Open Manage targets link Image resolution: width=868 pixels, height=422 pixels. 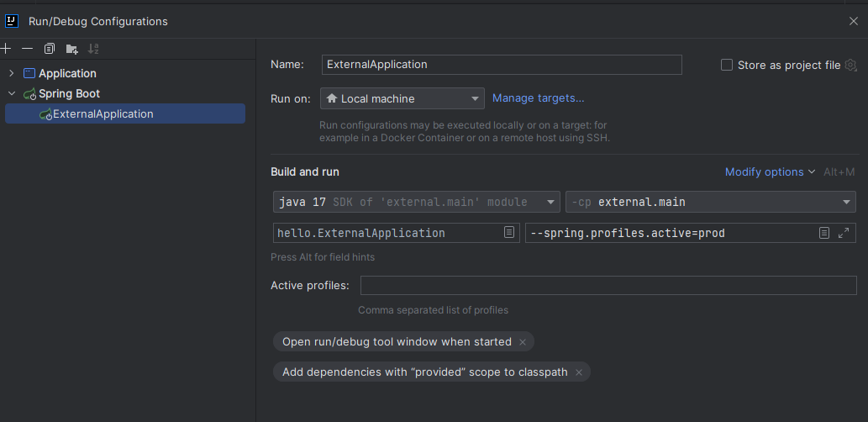point(538,98)
